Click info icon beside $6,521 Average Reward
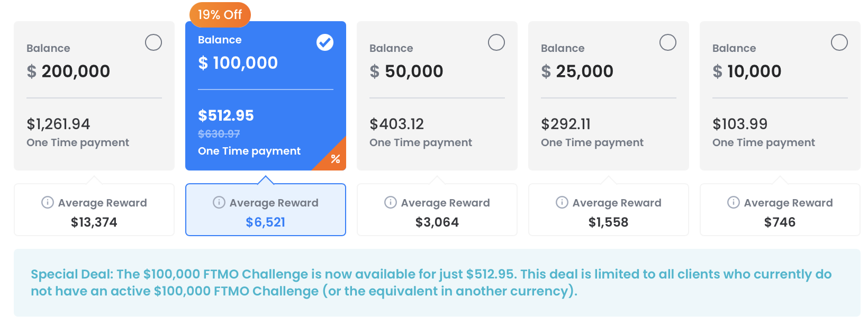Image resolution: width=868 pixels, height=323 pixels. coord(219,202)
